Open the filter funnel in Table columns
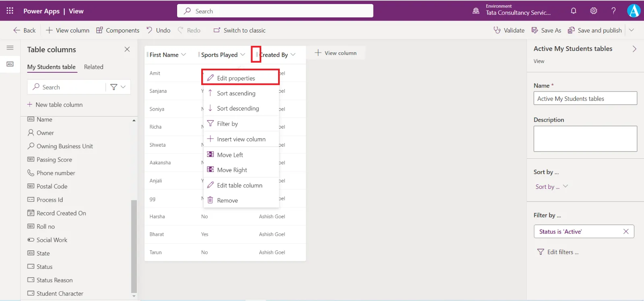Screen dimensions: 644x301 click(x=114, y=87)
